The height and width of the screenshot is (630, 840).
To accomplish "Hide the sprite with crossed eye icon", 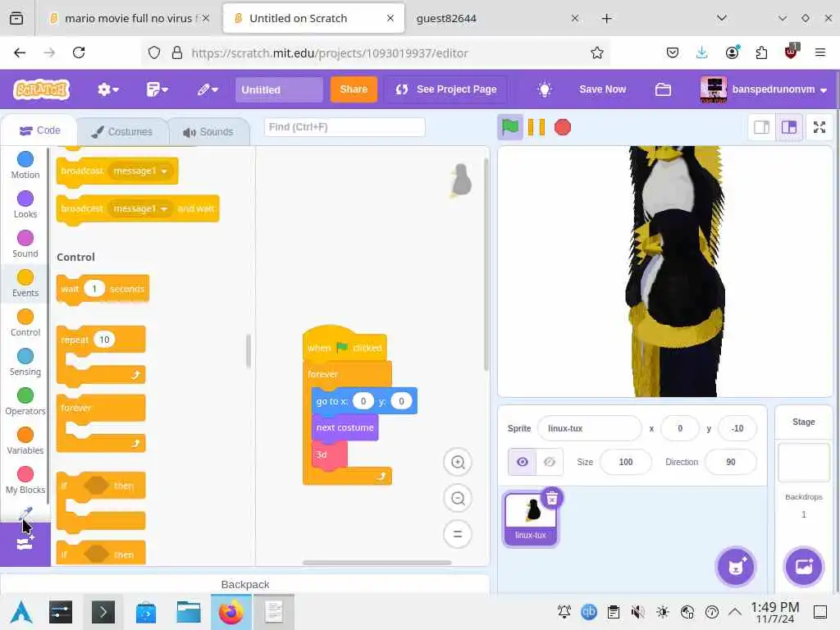I will (549, 462).
